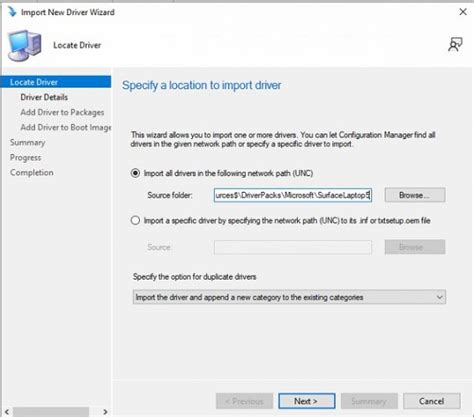The width and height of the screenshot is (474, 417).
Task: Click the 'Specify the option for duplicate drivers' label
Action: 195,277
